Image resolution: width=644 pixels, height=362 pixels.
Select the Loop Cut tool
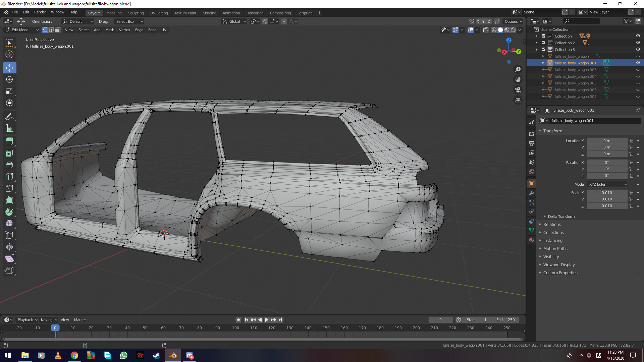point(9,177)
